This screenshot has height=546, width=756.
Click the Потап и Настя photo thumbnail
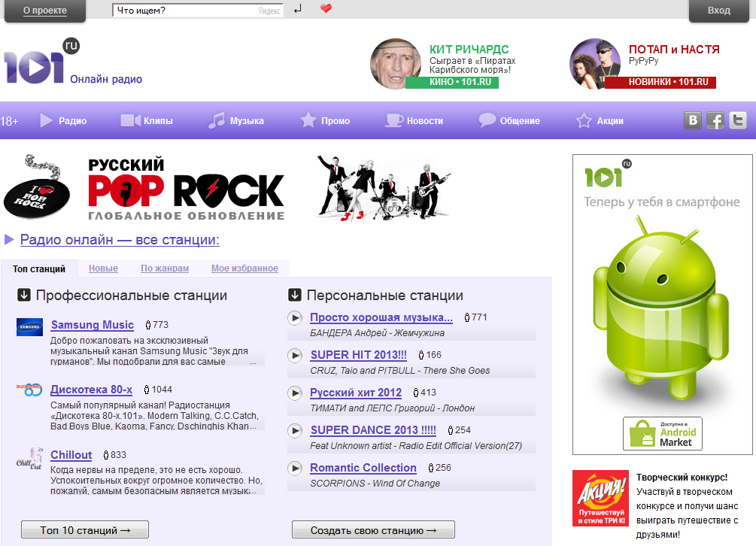(x=595, y=64)
